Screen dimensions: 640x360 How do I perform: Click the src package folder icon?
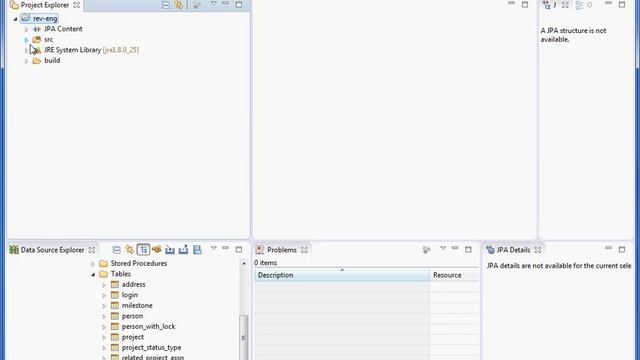click(37, 40)
